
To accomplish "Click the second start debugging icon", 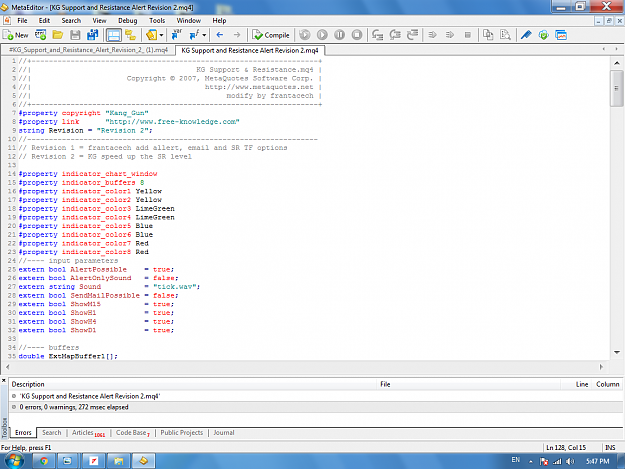I will (x=322, y=35).
